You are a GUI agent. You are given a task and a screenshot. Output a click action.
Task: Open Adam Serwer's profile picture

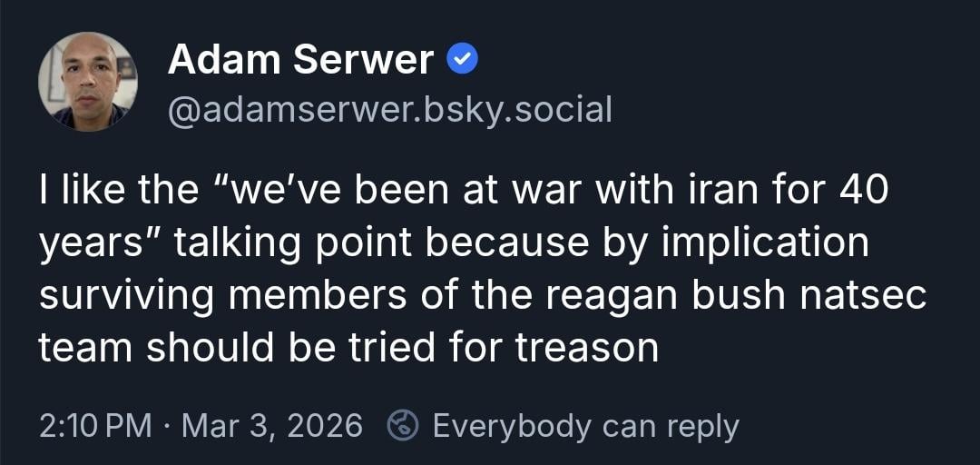tap(88, 82)
